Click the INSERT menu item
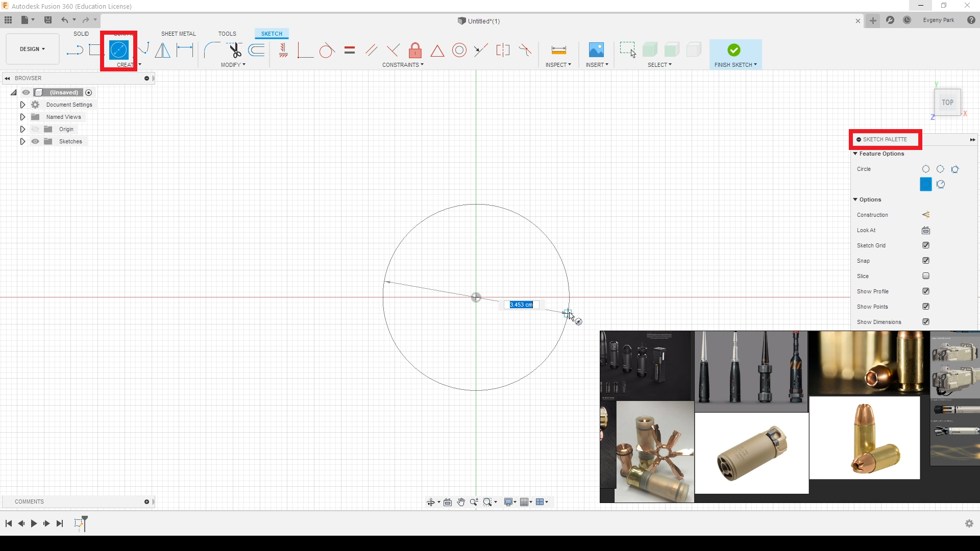This screenshot has width=980, height=551. coord(596,65)
